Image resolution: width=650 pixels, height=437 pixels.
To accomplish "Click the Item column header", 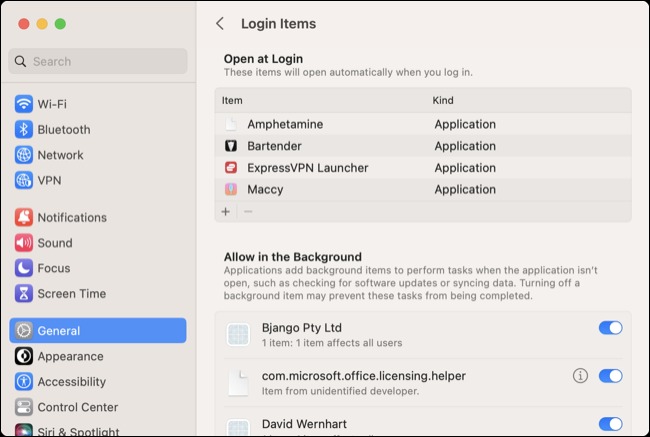I will tap(232, 100).
